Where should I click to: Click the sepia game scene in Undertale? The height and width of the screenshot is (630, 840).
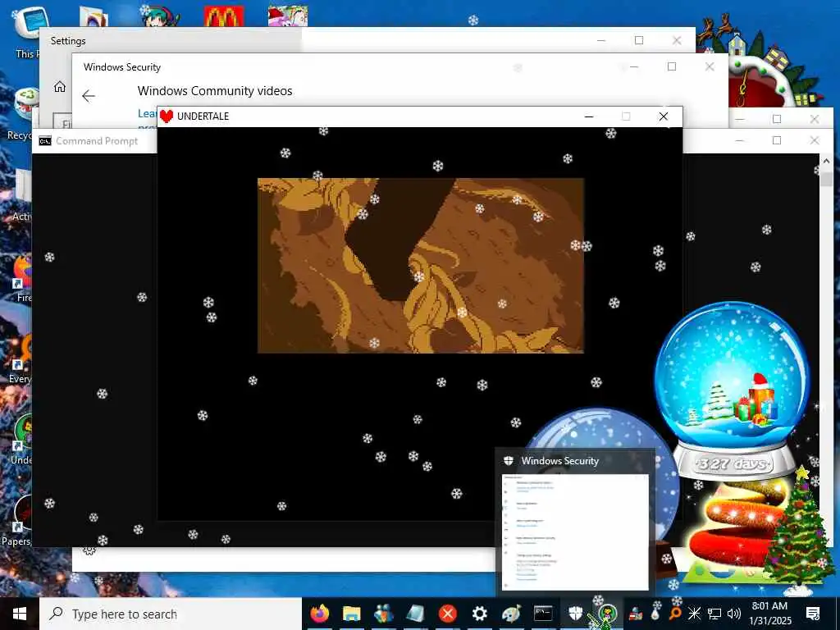pos(421,266)
